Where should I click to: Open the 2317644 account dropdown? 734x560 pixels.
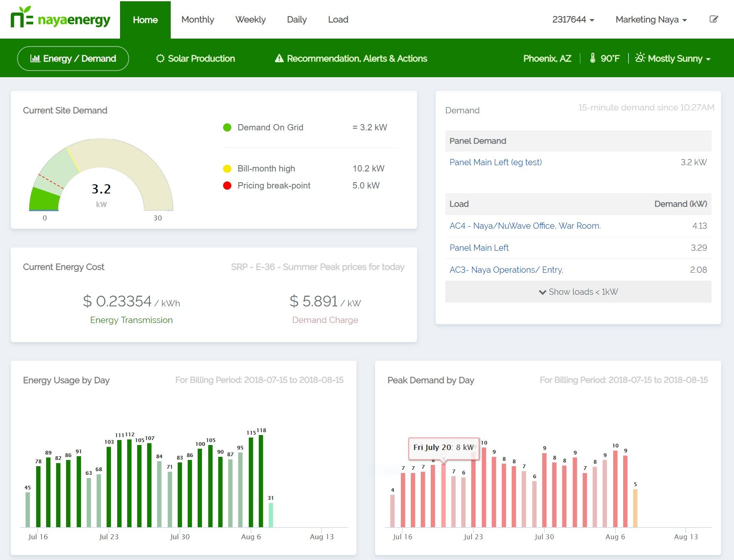(573, 20)
